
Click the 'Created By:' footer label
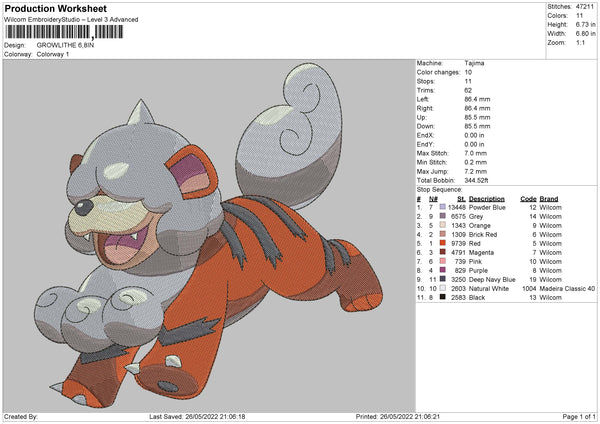click(x=21, y=416)
